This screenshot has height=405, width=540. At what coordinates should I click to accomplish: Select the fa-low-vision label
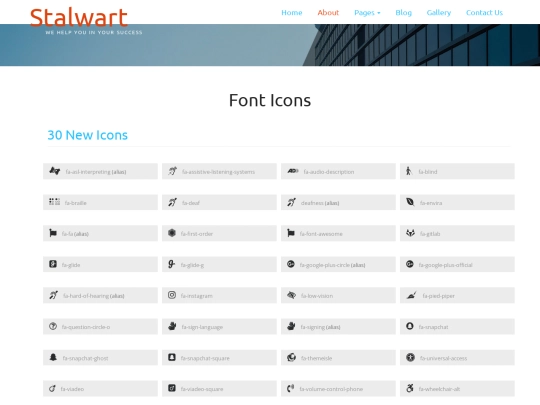click(x=317, y=296)
